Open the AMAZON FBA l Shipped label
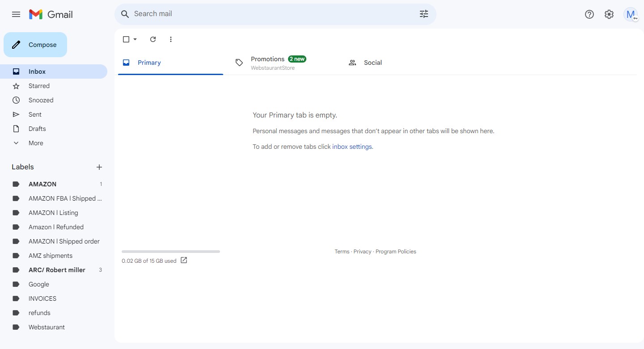Viewport: 644px width, 349px height. [54, 198]
